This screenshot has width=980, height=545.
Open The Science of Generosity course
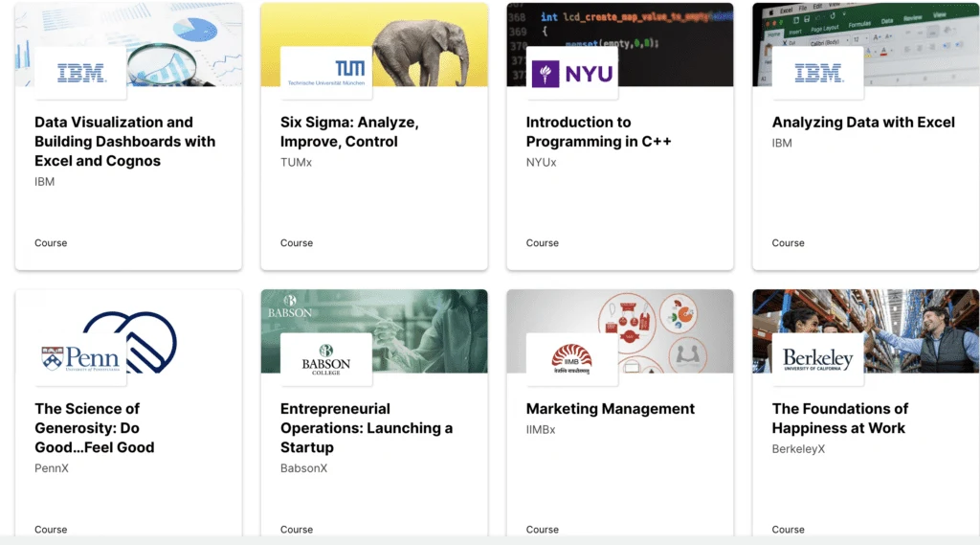click(x=95, y=428)
